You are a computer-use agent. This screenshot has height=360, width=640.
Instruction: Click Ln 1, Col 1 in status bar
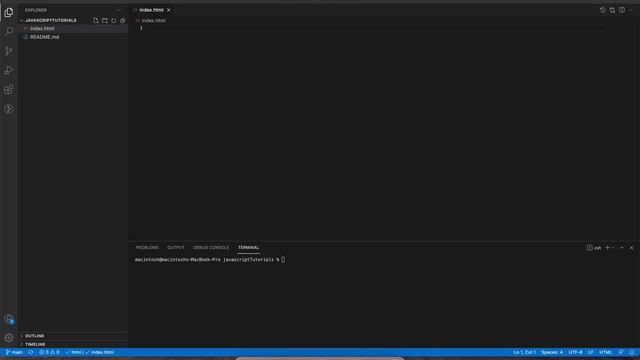coord(524,352)
